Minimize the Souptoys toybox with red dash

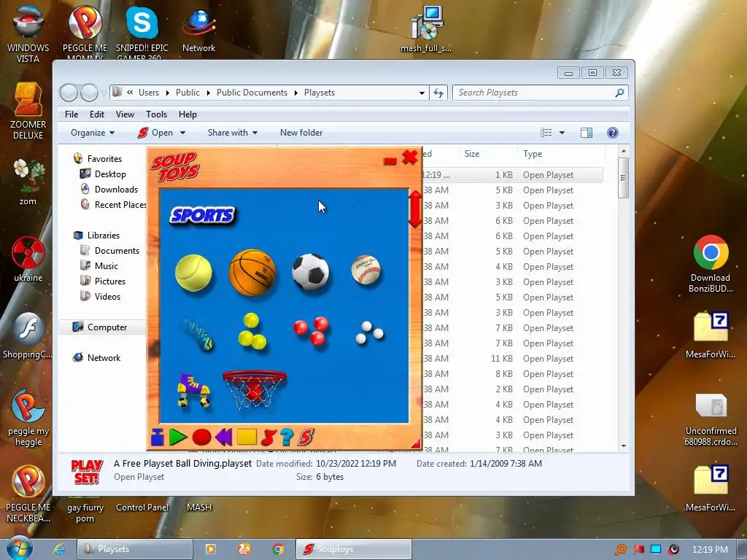390,161
